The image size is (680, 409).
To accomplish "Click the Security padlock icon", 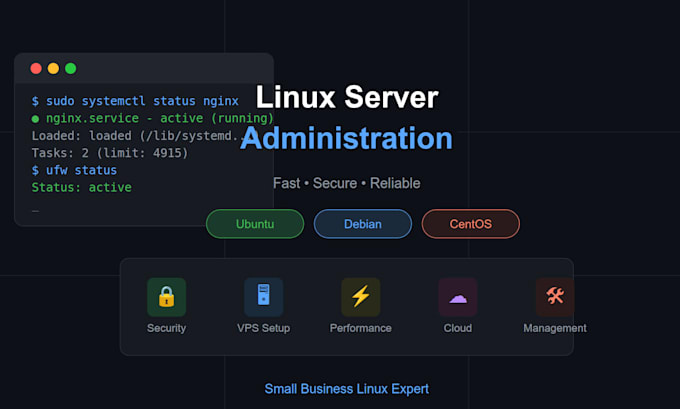I will tap(167, 297).
